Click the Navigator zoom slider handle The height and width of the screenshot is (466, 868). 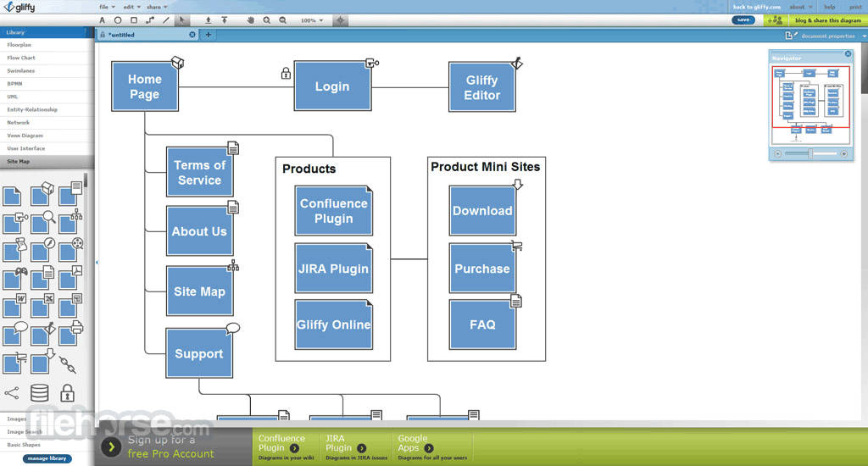(810, 154)
